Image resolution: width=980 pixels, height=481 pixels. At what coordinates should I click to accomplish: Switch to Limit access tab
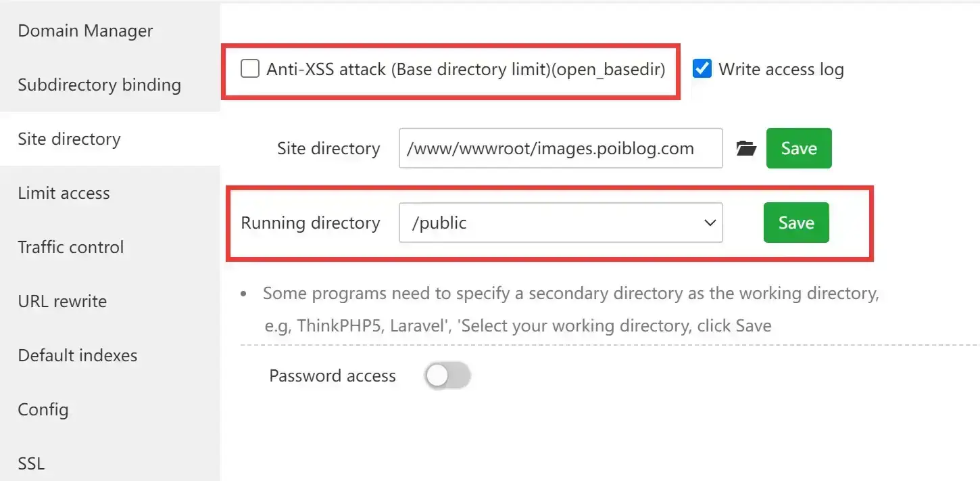tap(64, 193)
